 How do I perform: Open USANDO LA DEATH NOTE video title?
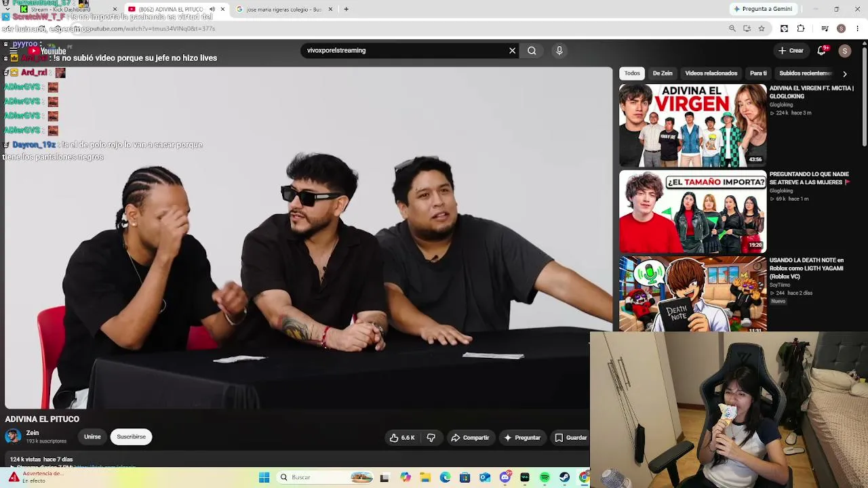point(806,268)
